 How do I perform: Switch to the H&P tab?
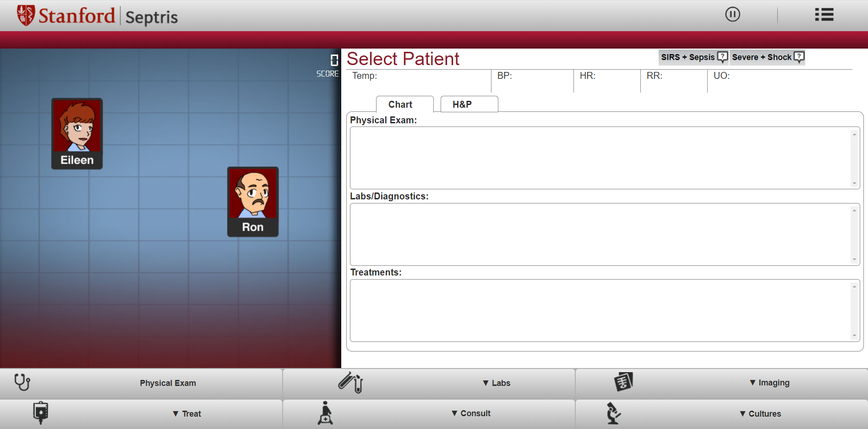(x=469, y=104)
